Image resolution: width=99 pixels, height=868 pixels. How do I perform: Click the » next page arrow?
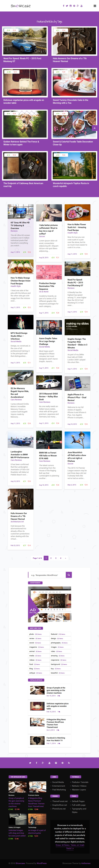click(65, 558)
